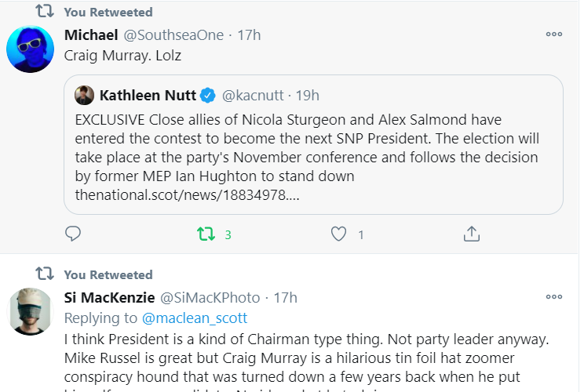Open the 19h timestamp on quoted tweet
This screenshot has width=584, height=392.
point(307,96)
